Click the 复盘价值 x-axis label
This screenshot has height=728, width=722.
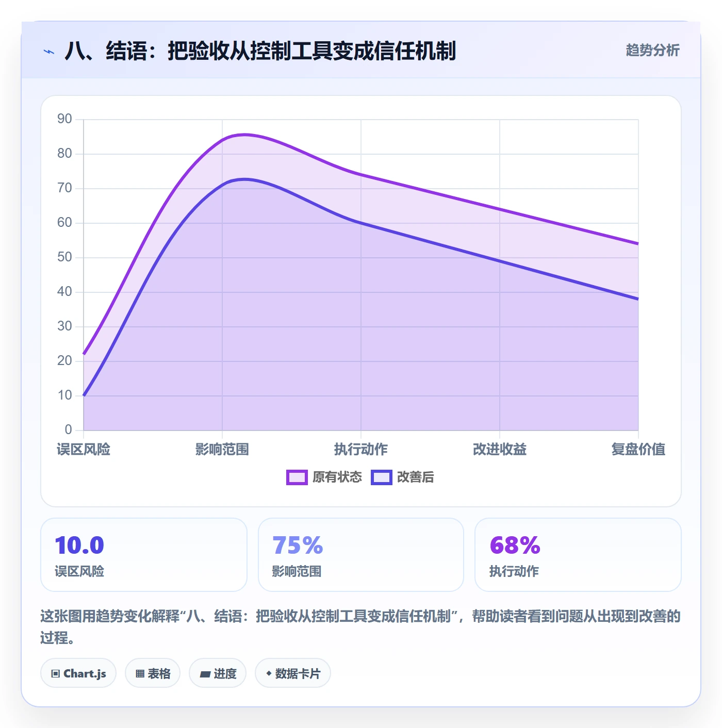(x=638, y=450)
